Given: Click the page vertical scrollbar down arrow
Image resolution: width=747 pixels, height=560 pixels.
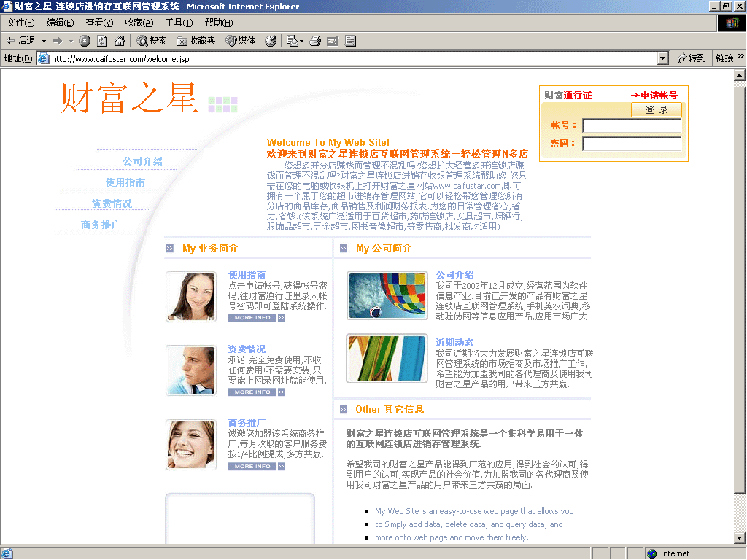Looking at the screenshot, I should point(739,538).
